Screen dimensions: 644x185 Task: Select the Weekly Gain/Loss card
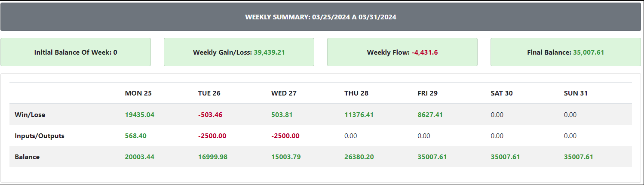click(239, 52)
